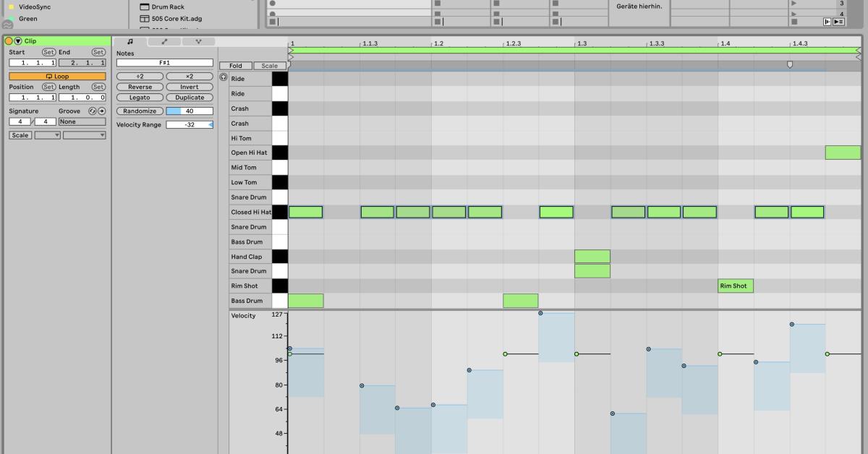Toggle the Fold button above the drum rows
The width and height of the screenshot is (868, 454).
pos(236,65)
